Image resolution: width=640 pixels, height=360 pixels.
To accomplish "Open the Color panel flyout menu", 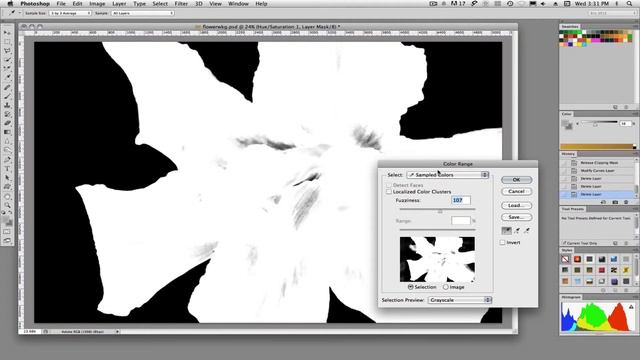I will coord(636,114).
